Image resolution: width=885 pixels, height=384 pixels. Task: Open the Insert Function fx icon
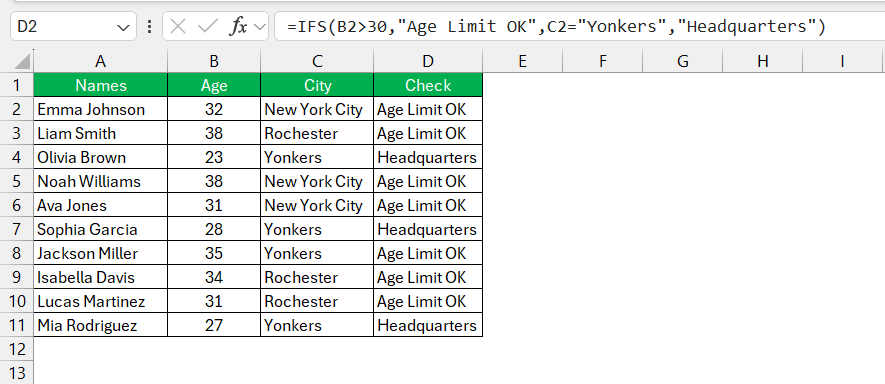(238, 27)
